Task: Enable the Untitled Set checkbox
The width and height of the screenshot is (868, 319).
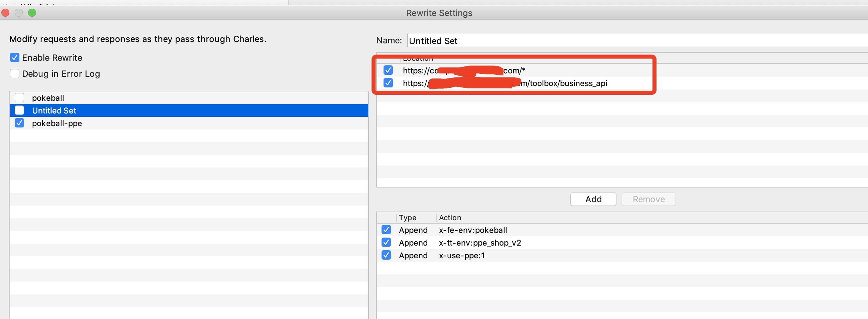Action: (x=19, y=110)
